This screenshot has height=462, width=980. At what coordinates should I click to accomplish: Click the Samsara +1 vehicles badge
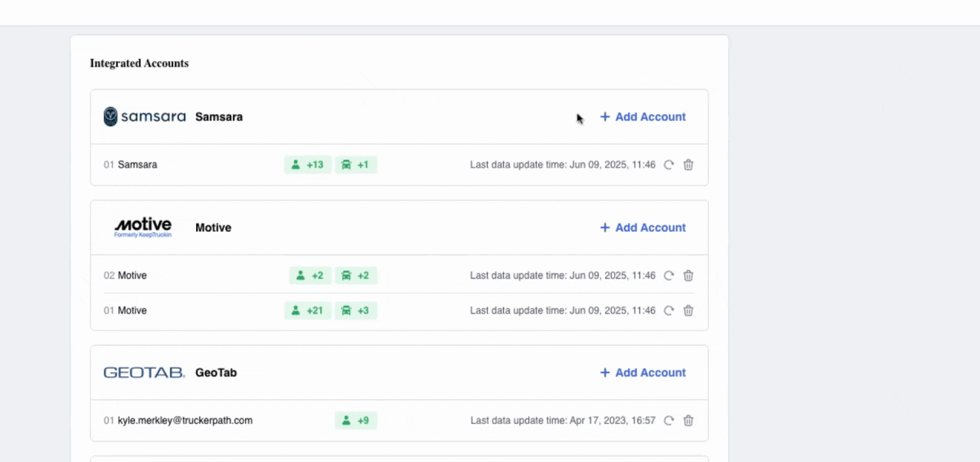[355, 164]
